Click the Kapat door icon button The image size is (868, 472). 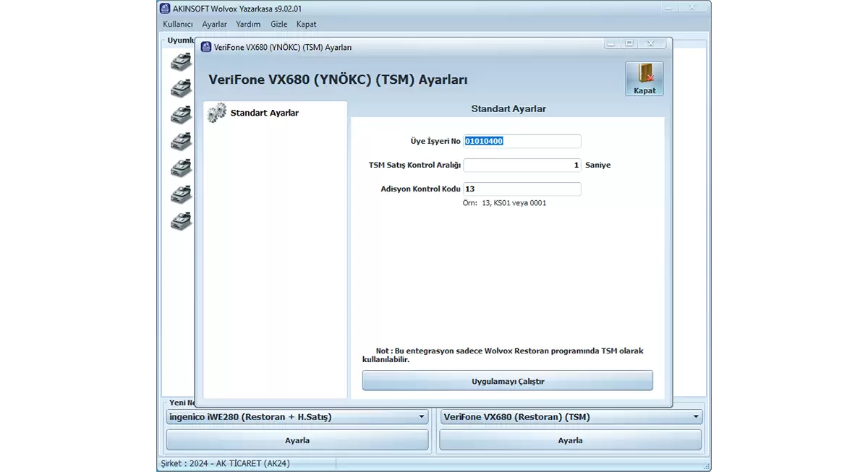tap(644, 78)
